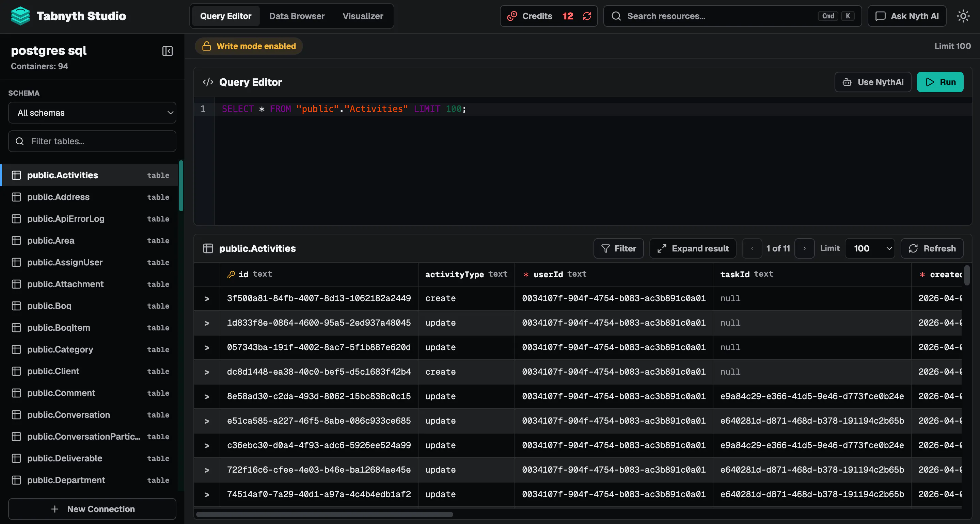Expand row 8e58ad30-c2da-493d-8062-15bc838c0c15
Viewport: 980px width, 524px height.
click(x=207, y=396)
